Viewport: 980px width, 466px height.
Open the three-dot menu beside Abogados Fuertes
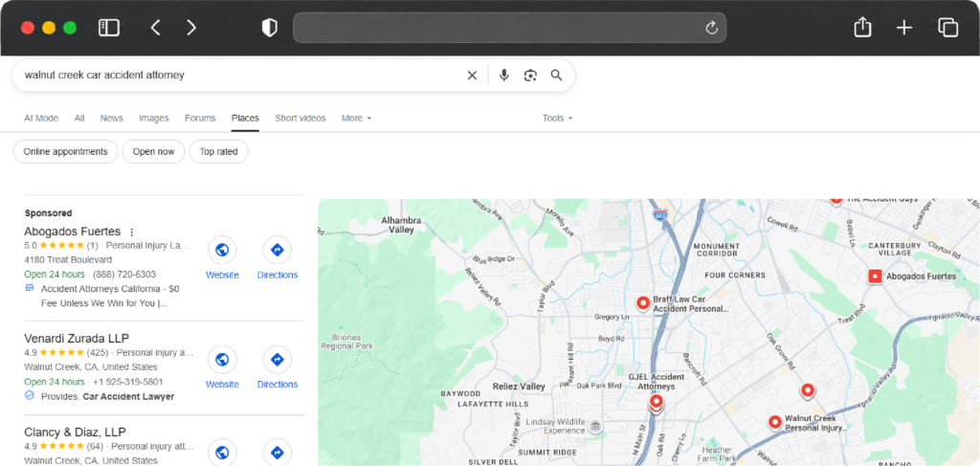tap(132, 232)
